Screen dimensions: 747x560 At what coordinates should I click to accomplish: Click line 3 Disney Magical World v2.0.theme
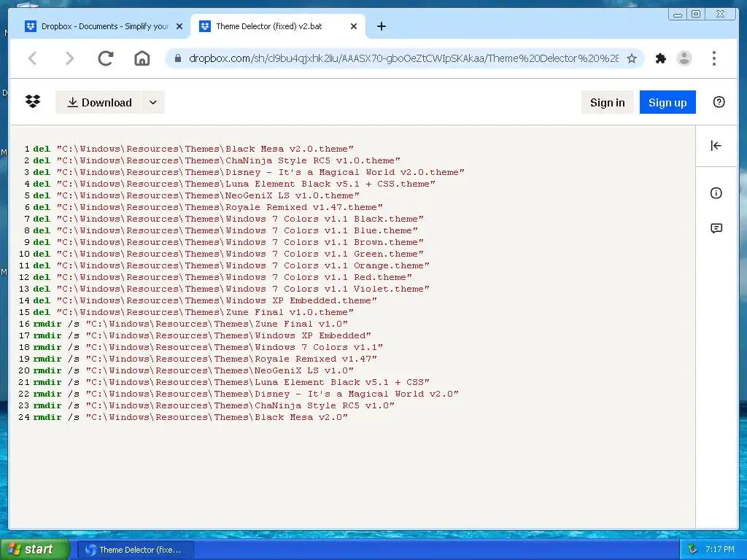tap(249, 172)
